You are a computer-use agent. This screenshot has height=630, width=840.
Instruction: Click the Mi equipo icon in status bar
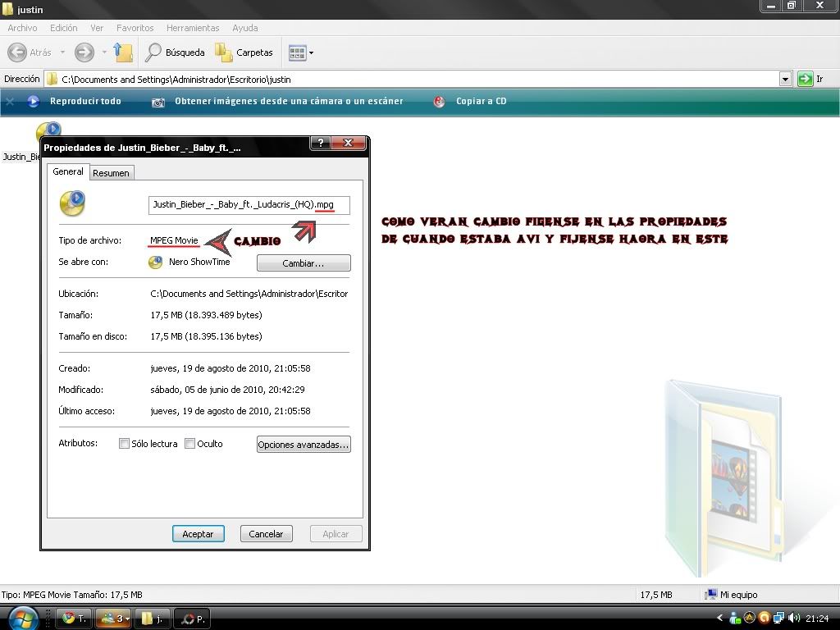(x=711, y=594)
